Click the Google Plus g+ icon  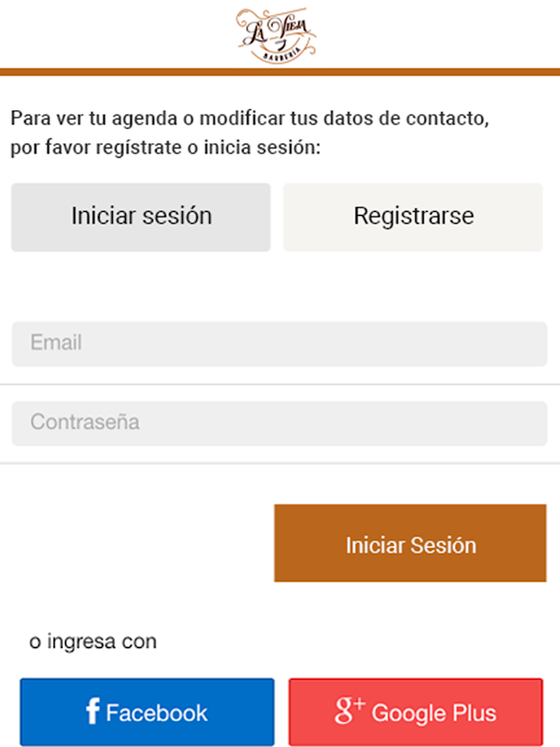pos(349,712)
